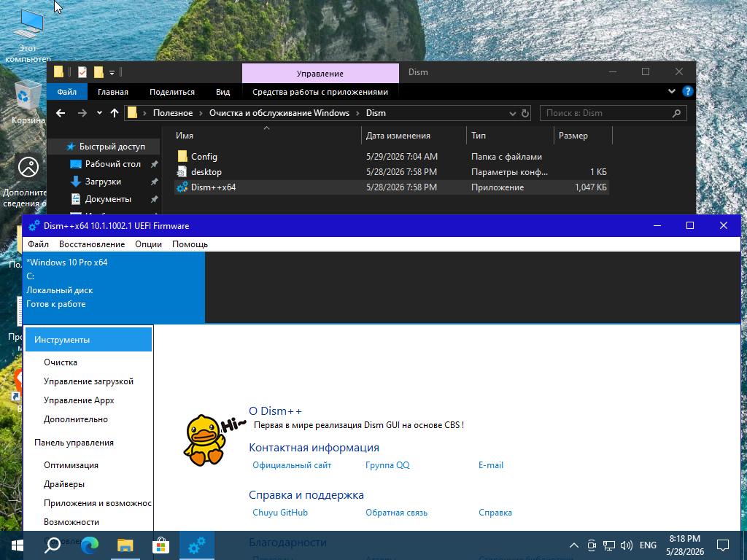Open Explorer help question mark icon
The width and height of the screenshot is (747, 560).
click(x=687, y=91)
